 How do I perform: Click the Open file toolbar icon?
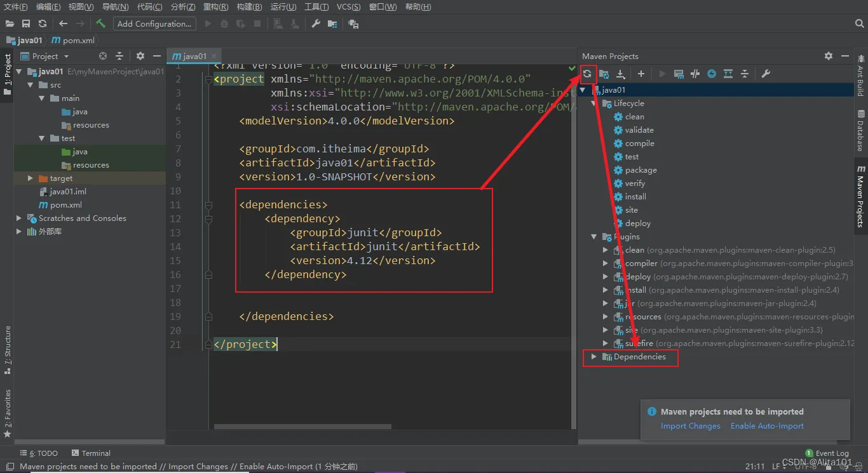click(x=10, y=23)
